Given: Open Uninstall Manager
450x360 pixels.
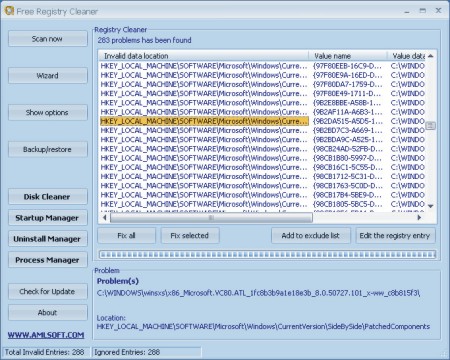Looking at the screenshot, I should click(x=48, y=239).
